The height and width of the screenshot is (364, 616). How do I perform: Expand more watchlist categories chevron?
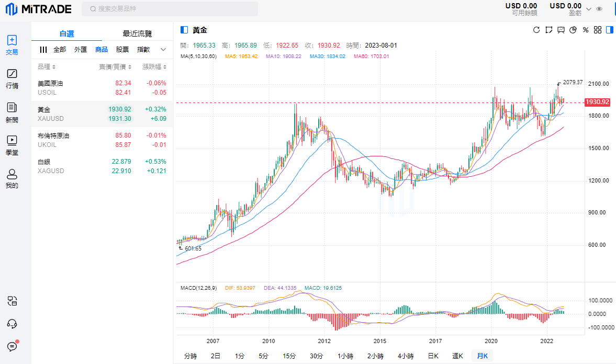coord(163,50)
